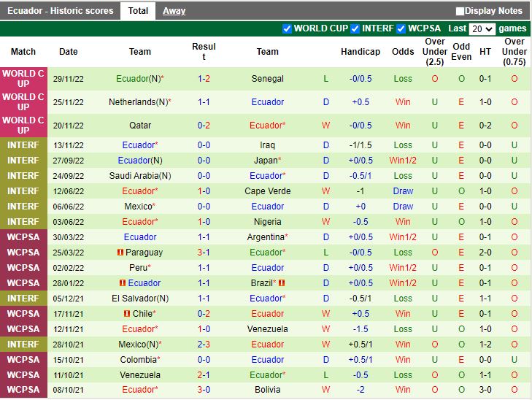Switch to the Away tab
The height and width of the screenshot is (400, 532).
(x=174, y=11)
